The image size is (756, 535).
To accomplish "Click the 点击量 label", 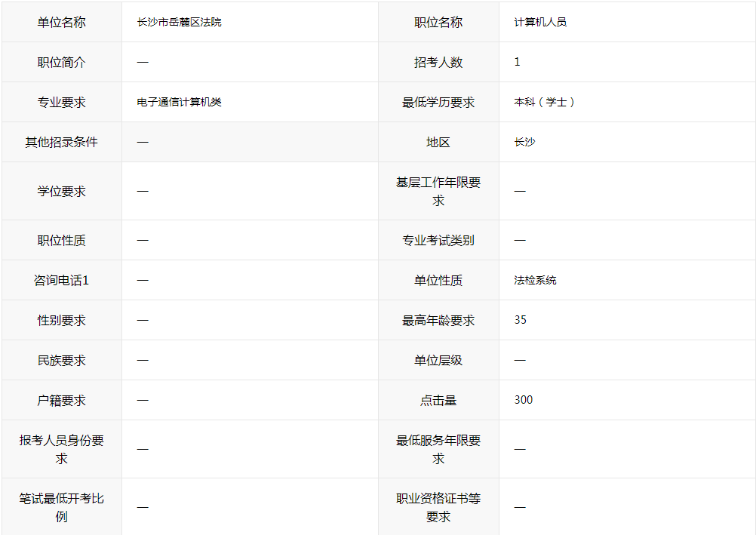I will [438, 401].
